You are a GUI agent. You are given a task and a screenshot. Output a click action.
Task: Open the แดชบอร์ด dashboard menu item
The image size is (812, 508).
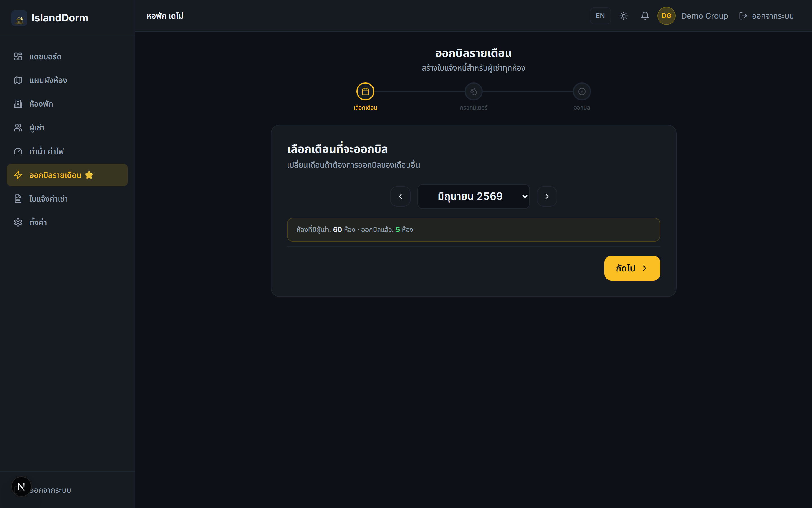pyautogui.click(x=67, y=56)
